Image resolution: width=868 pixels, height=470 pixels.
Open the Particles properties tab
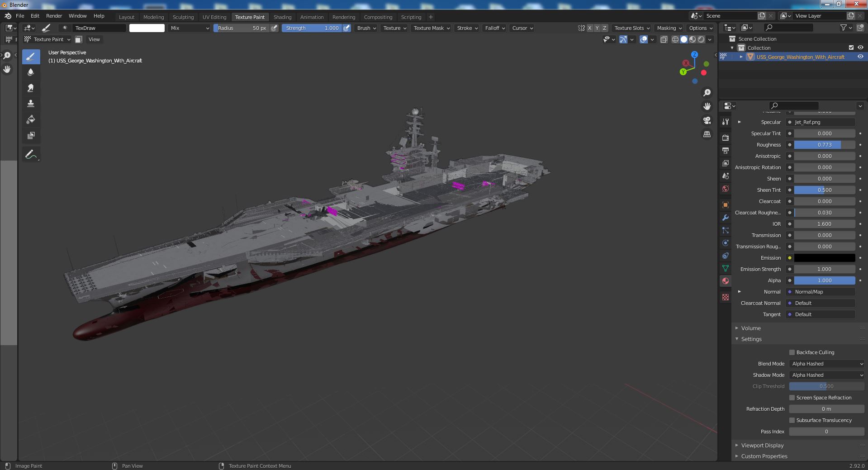tap(726, 230)
